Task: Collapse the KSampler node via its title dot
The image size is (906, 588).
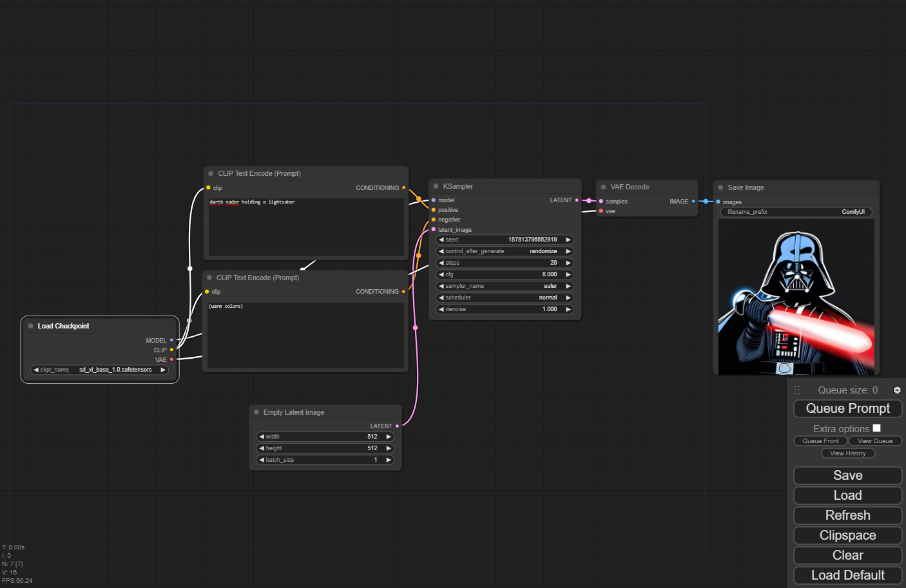Action: (x=436, y=186)
